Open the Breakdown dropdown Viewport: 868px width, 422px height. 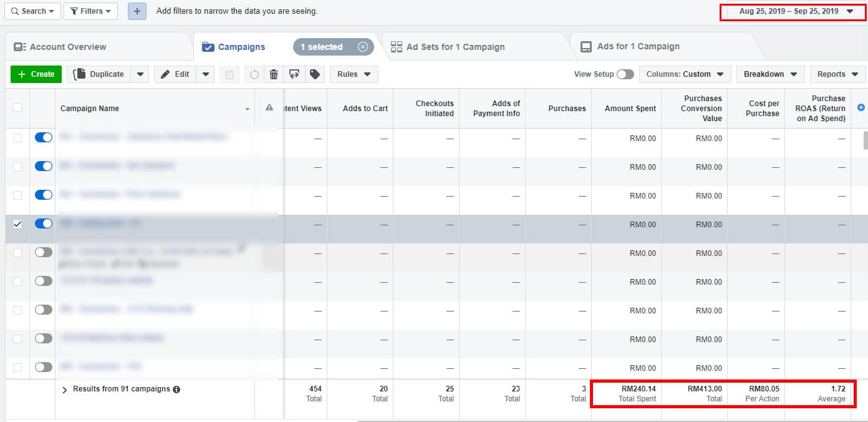[x=770, y=74]
